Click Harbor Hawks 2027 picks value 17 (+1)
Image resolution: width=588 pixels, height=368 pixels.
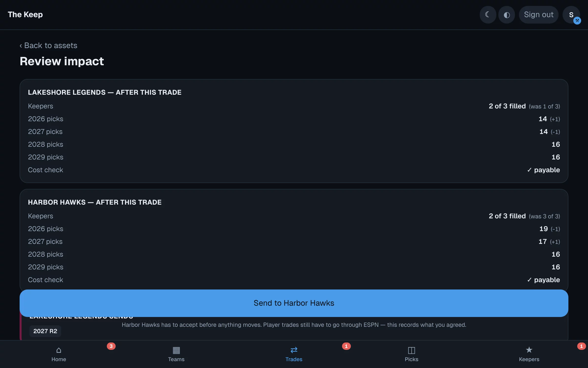tap(549, 242)
